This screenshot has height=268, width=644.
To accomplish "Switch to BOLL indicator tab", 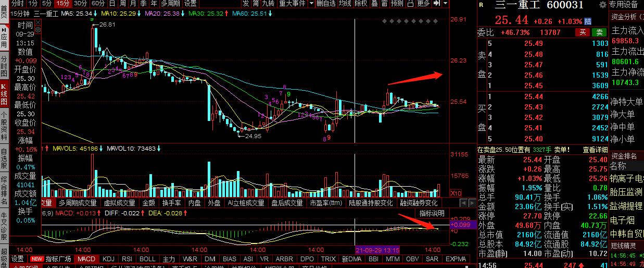I will [x=147, y=259].
